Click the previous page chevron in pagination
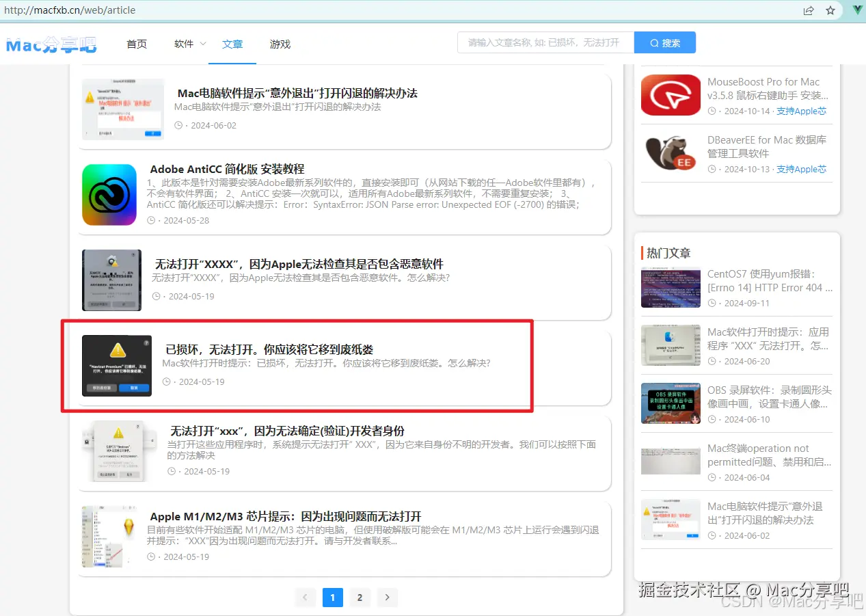 [305, 597]
